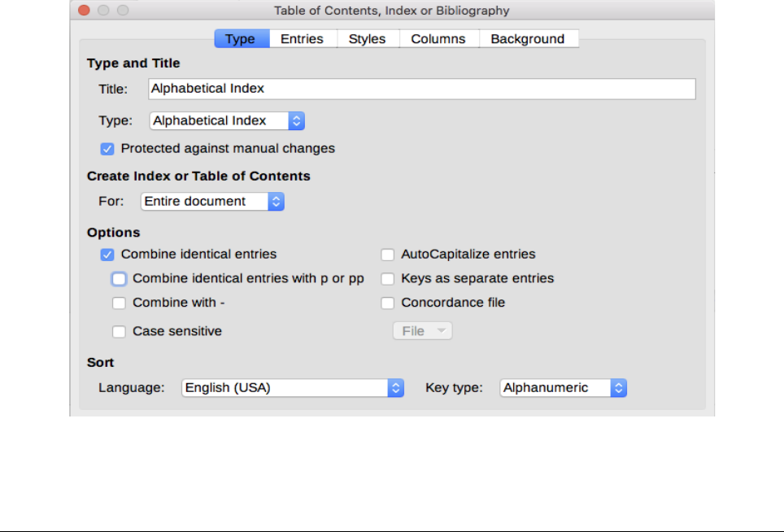Enable the Case sensitive checkbox
Viewport: 784px width, 532px height.
point(120,332)
